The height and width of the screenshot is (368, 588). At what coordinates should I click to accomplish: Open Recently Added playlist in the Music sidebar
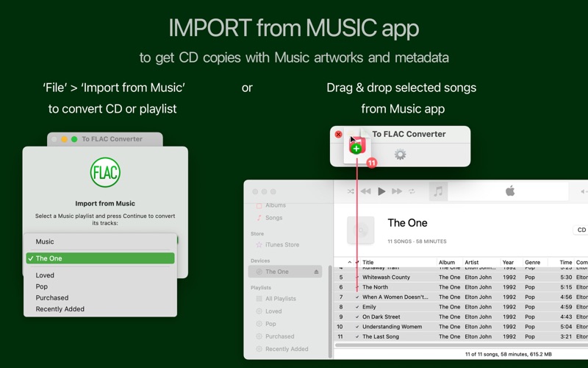pos(282,349)
